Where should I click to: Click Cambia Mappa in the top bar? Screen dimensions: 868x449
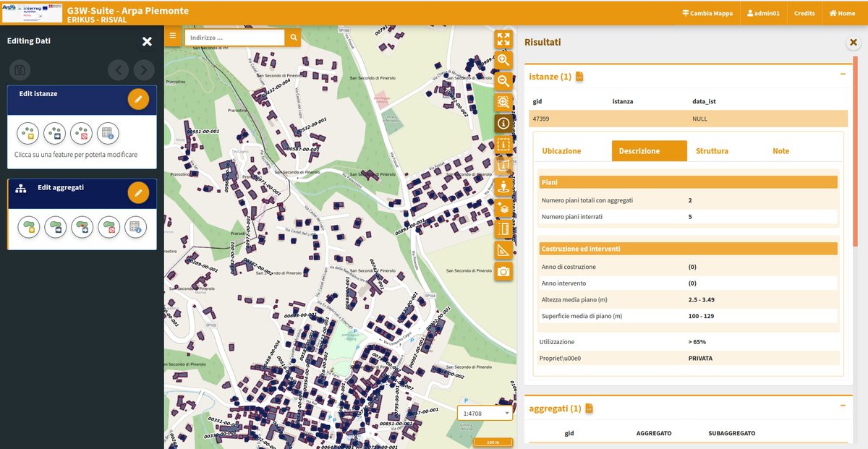tap(707, 12)
